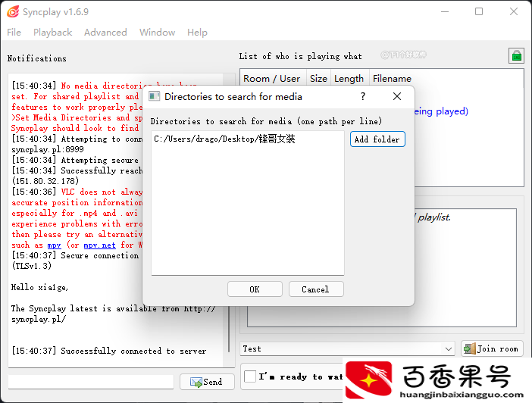Cancel the media directories dialog
Viewport: 532px width, 403px height.
pos(316,289)
